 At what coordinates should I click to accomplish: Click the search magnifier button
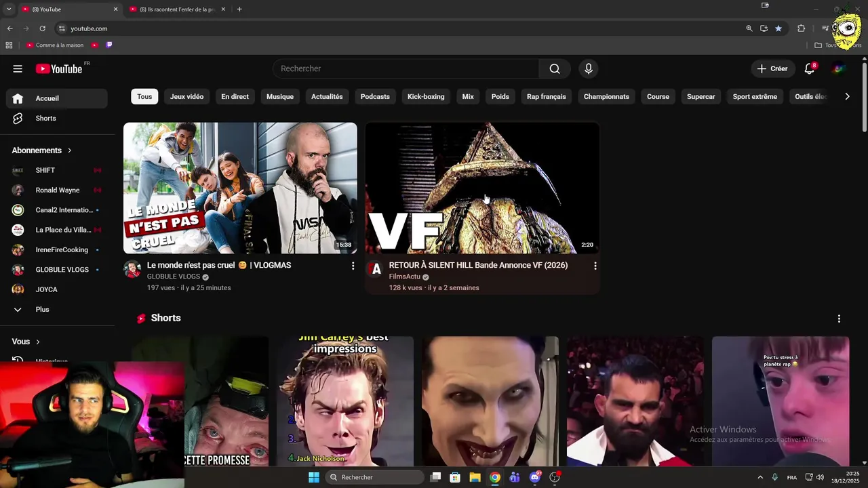pos(555,68)
